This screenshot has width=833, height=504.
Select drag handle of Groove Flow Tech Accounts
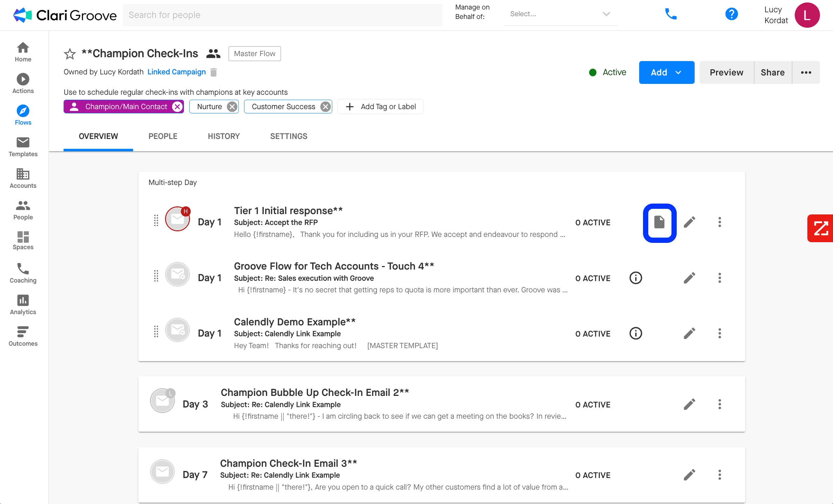156,276
